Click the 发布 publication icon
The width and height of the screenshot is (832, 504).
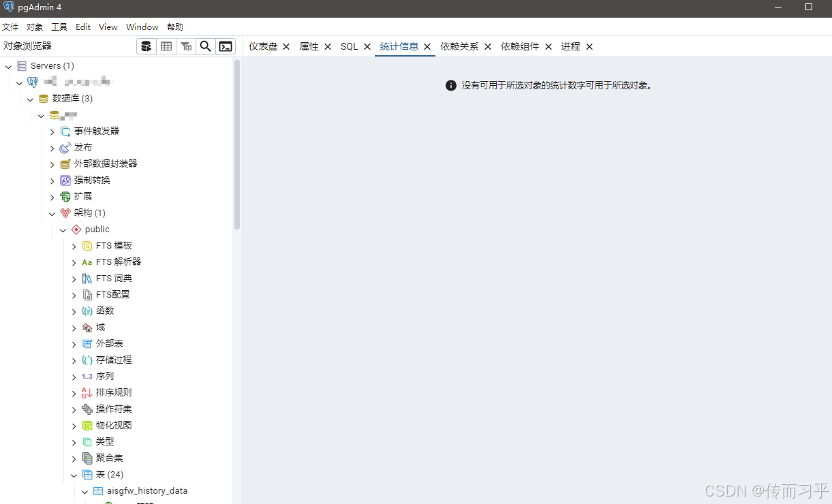pos(65,148)
